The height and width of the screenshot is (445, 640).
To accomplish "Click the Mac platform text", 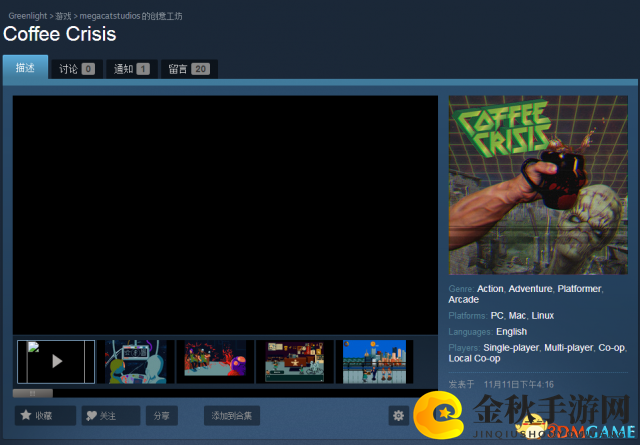I will (517, 316).
